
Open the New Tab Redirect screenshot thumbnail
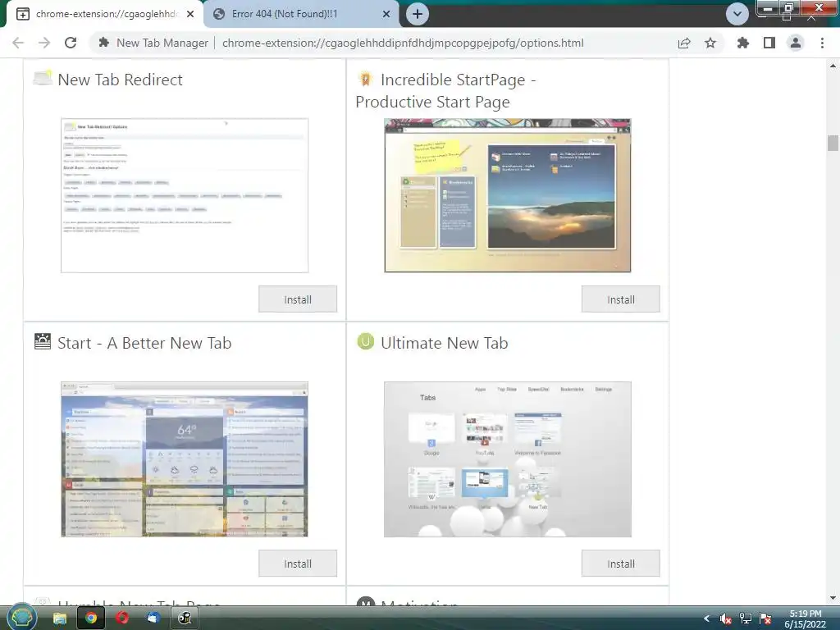(185, 195)
